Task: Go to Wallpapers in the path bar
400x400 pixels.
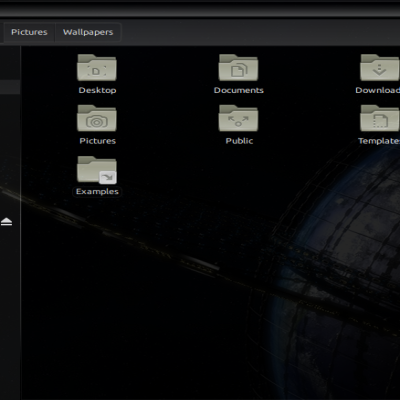Action: click(x=88, y=32)
